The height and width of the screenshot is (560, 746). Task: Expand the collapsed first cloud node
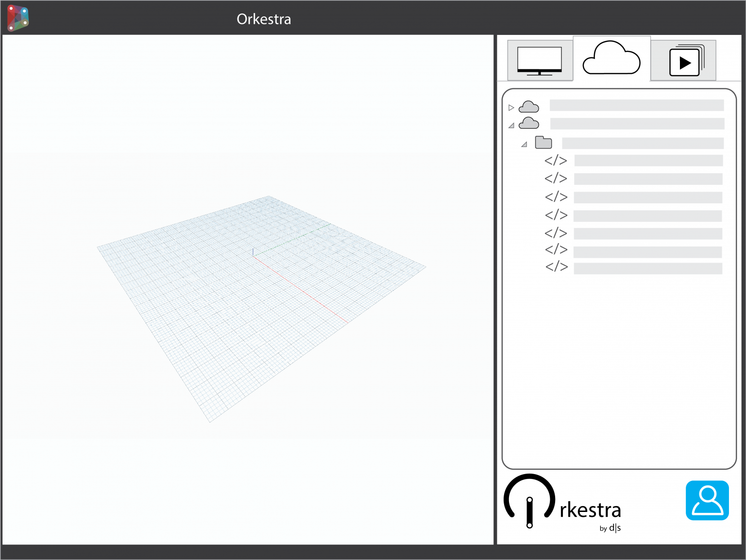511,107
